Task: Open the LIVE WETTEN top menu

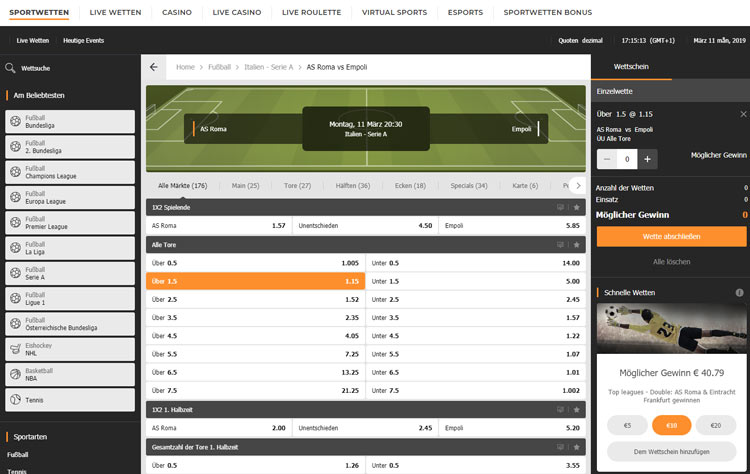Action: [x=115, y=12]
